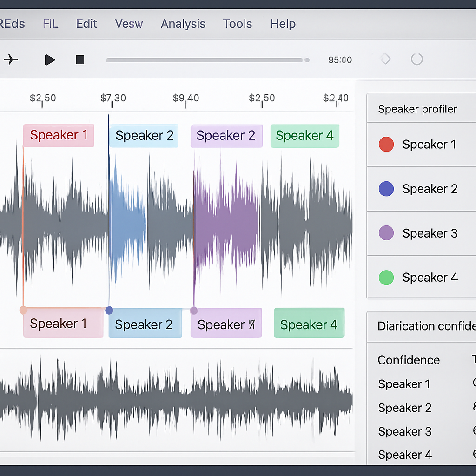Open the Vesw menu
The width and height of the screenshot is (476, 476).
tap(129, 24)
